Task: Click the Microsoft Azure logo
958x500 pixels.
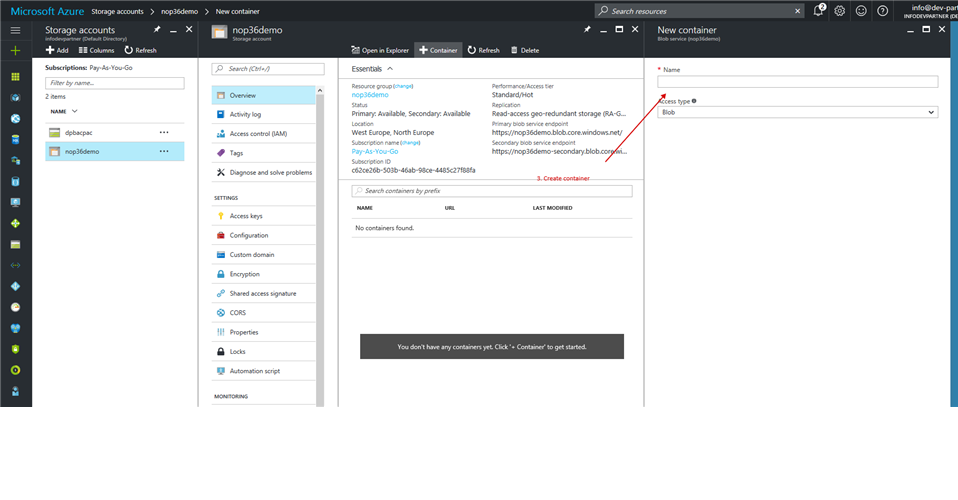Action: (47, 11)
